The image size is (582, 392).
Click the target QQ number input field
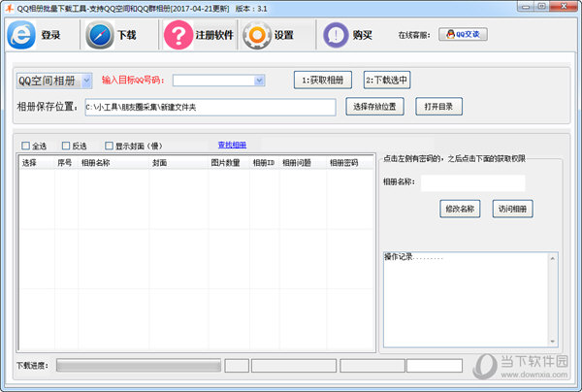pos(213,81)
